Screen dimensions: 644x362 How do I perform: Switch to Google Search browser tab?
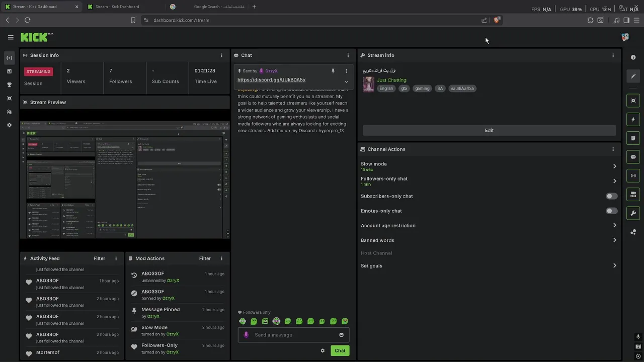click(208, 7)
